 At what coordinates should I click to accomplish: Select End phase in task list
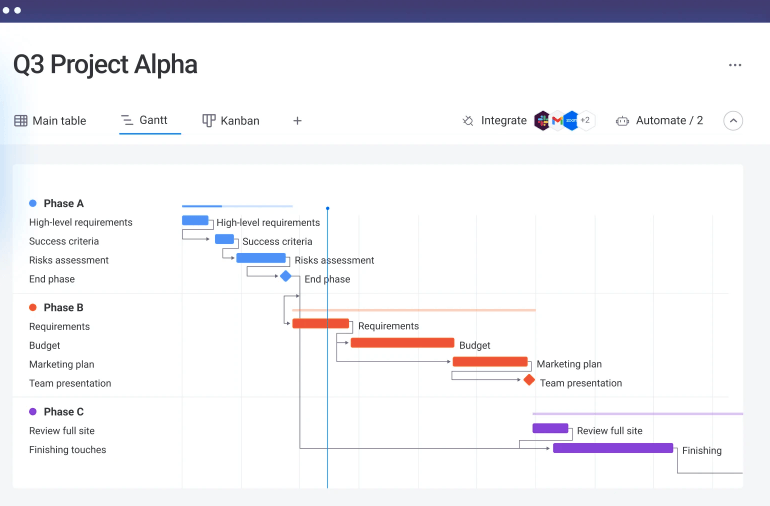(52, 279)
